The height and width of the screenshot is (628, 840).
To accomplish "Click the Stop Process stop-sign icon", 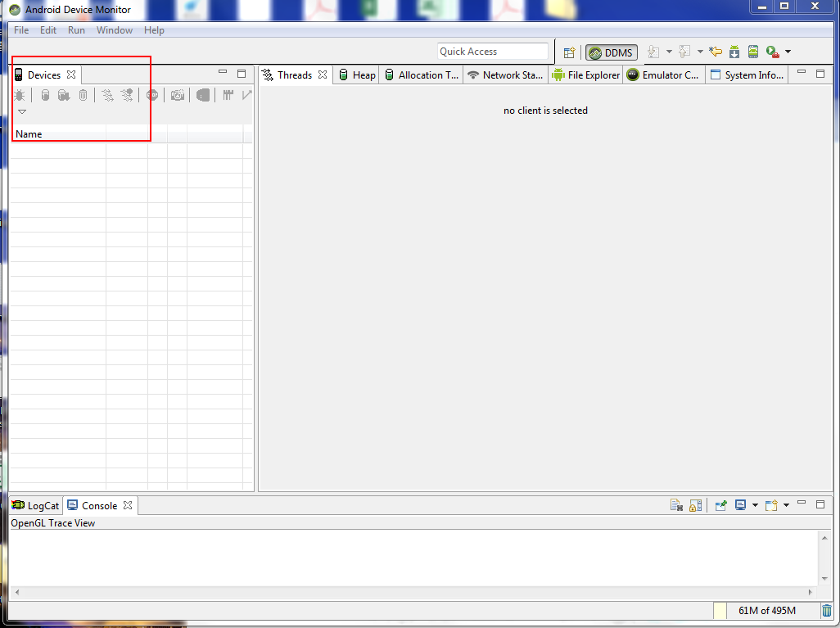I will click(152, 95).
